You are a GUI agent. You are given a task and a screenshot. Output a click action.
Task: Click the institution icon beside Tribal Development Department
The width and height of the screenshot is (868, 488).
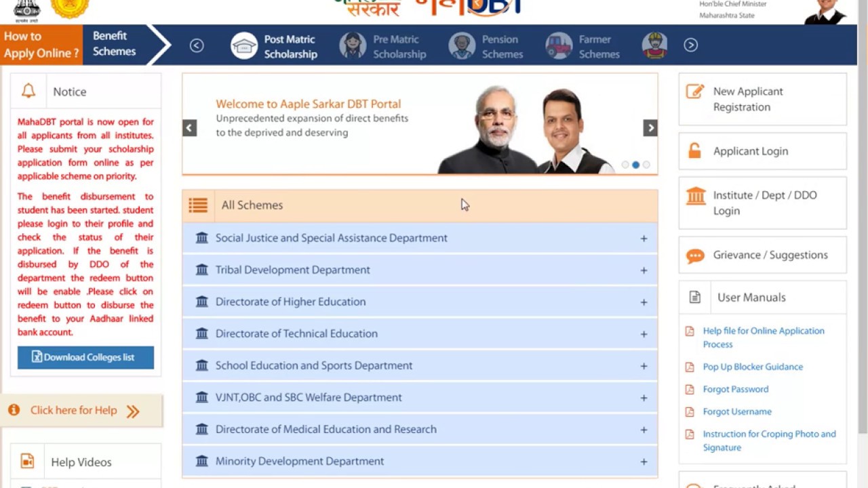[201, 270]
